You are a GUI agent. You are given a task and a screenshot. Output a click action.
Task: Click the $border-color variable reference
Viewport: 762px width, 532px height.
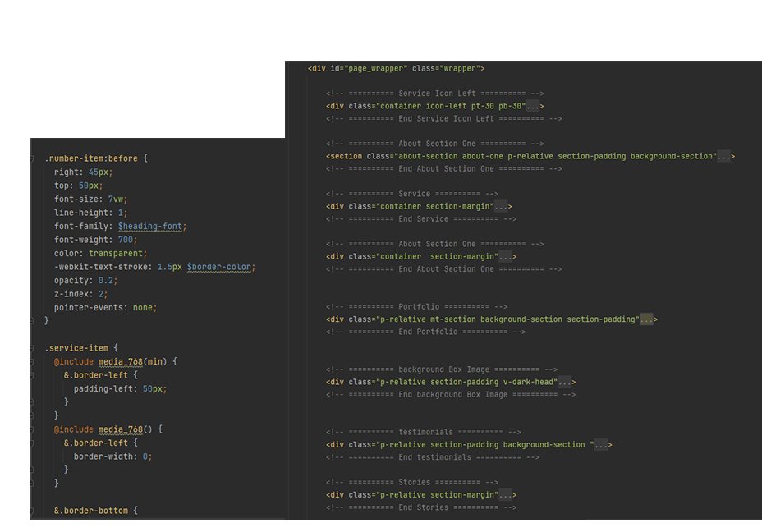tap(220, 267)
